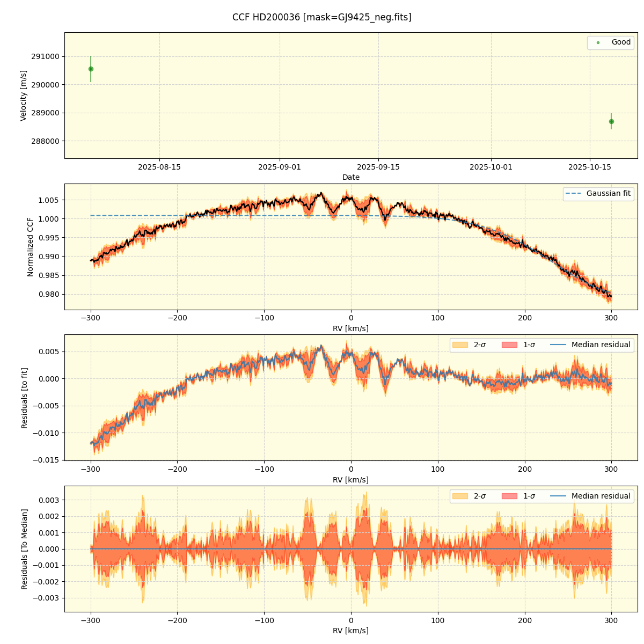Click the 2-σ legend label text
The image size is (644, 644).
(x=479, y=345)
